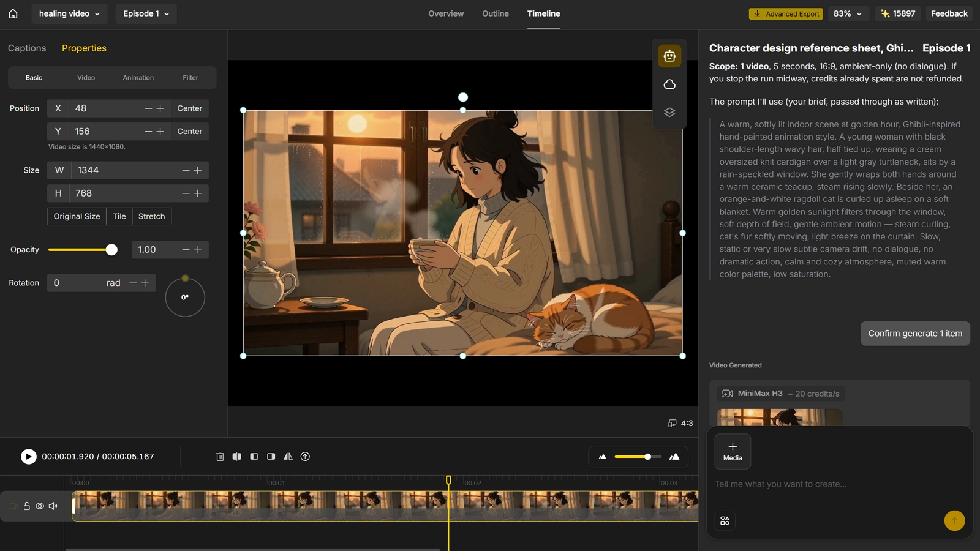Image resolution: width=980 pixels, height=551 pixels.
Task: Decrease the X position value
Action: tap(148, 108)
